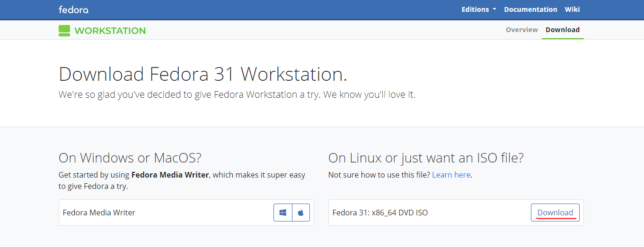The width and height of the screenshot is (644, 247).
Task: Click the WORKSTATION title text
Action: 110,31
